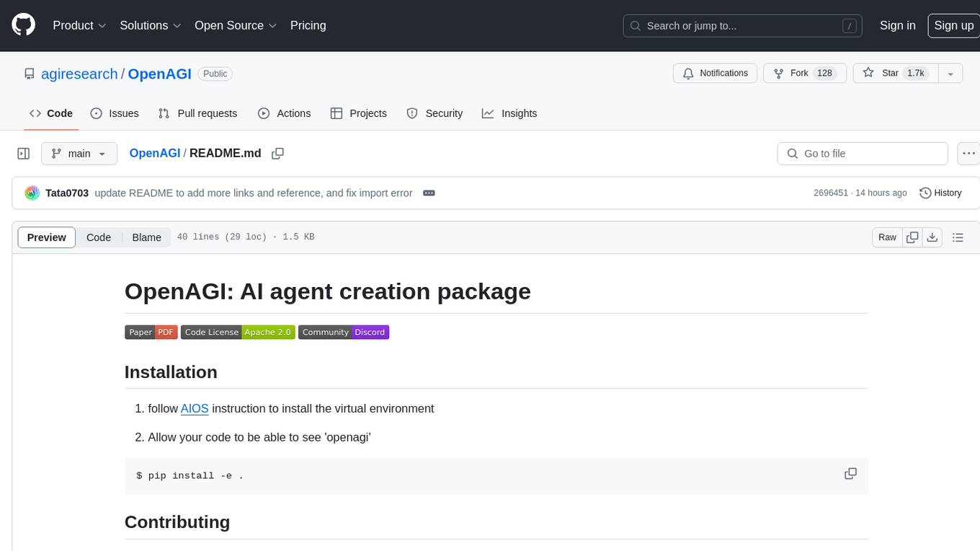Click the Sign up button
980x551 pixels.
(x=953, y=25)
